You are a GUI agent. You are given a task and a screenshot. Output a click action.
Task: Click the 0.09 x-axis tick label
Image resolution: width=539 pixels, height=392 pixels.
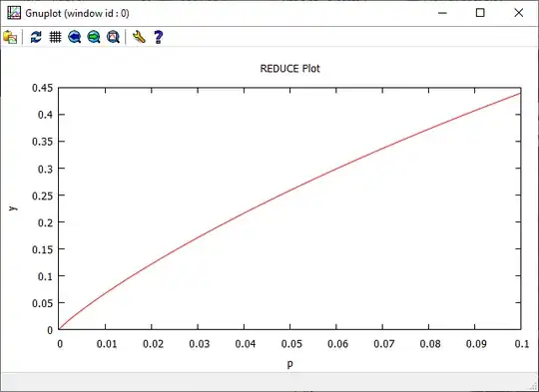(x=476, y=344)
